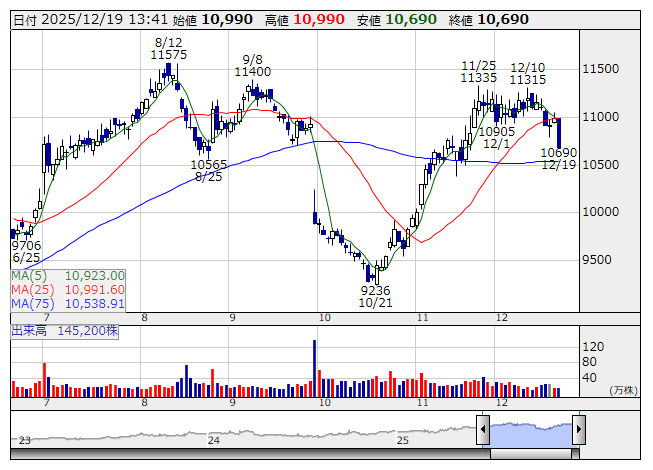Click the 9/8 11400 peak annotation
The width and height of the screenshot is (653, 470).
(253, 66)
